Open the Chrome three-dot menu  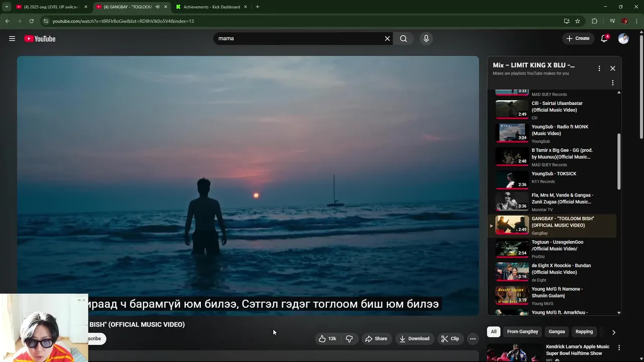click(x=637, y=21)
